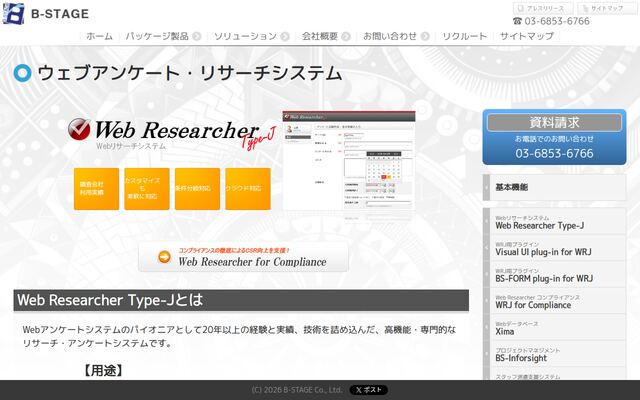This screenshot has height=400, width=640.
Task: Expand the arrow beside お問い合わせ
Action: [425, 36]
